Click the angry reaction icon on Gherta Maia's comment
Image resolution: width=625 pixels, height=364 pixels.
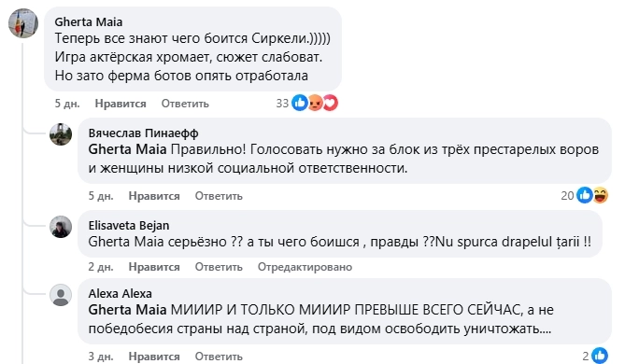click(x=315, y=104)
